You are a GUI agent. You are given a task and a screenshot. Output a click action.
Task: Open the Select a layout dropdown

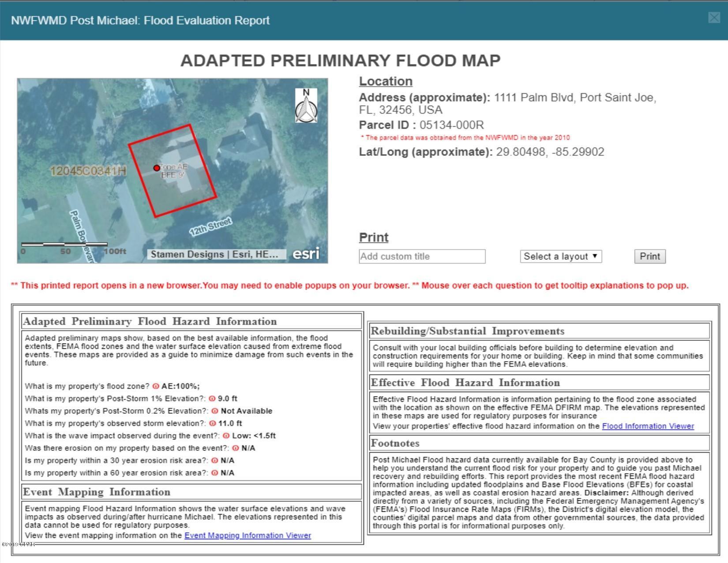click(561, 256)
